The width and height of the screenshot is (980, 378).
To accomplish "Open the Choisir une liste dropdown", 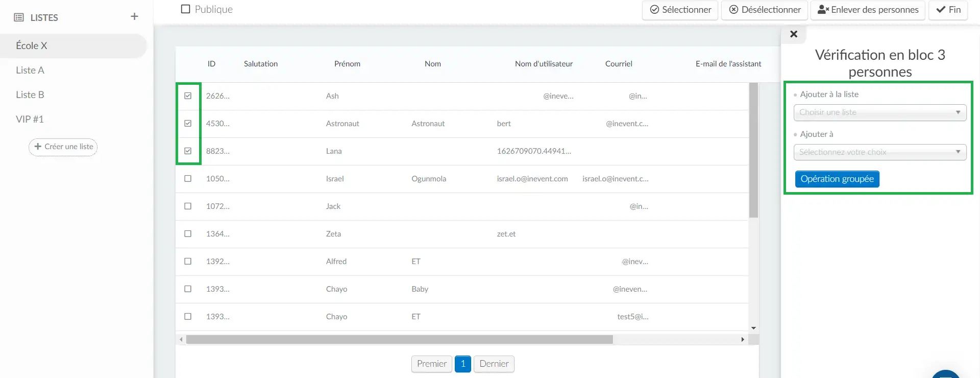I will tap(880, 112).
